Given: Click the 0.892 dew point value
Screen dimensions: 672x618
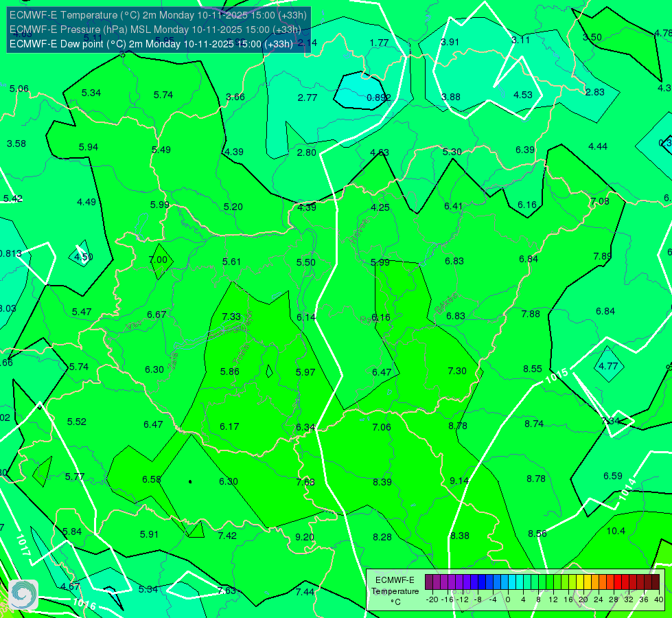Looking at the screenshot, I should click(379, 98).
